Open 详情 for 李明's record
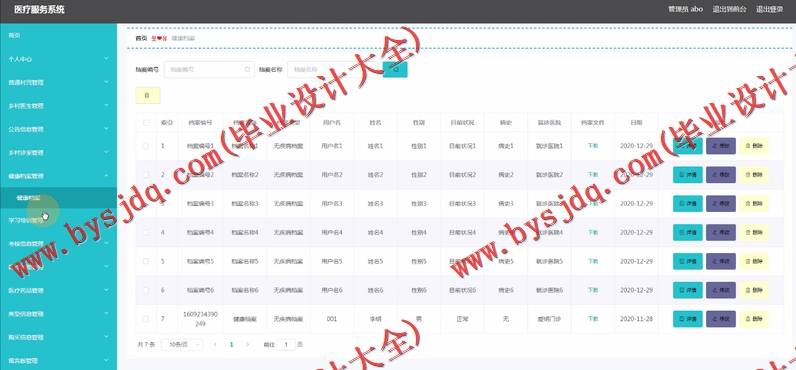Viewport: 796px width, 370px height. coord(688,319)
